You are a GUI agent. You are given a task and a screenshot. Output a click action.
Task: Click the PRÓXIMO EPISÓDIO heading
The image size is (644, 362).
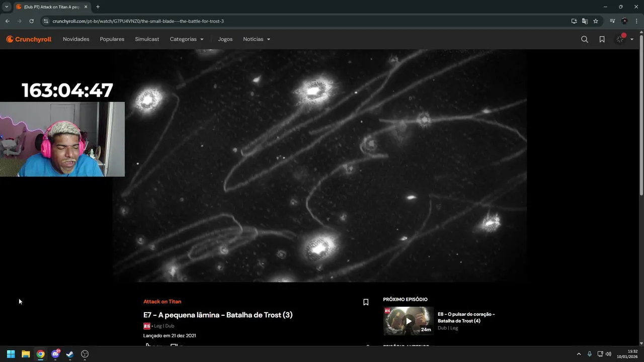tap(405, 300)
